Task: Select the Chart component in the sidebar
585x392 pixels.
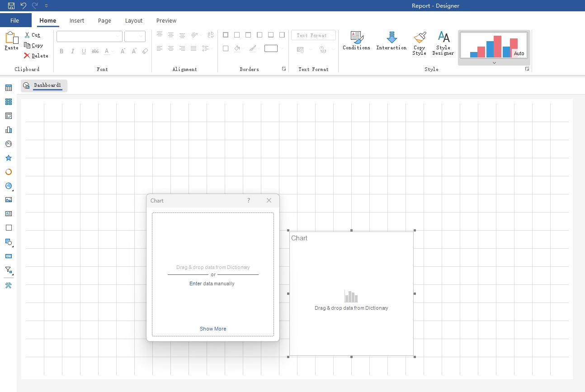Action: pos(9,130)
